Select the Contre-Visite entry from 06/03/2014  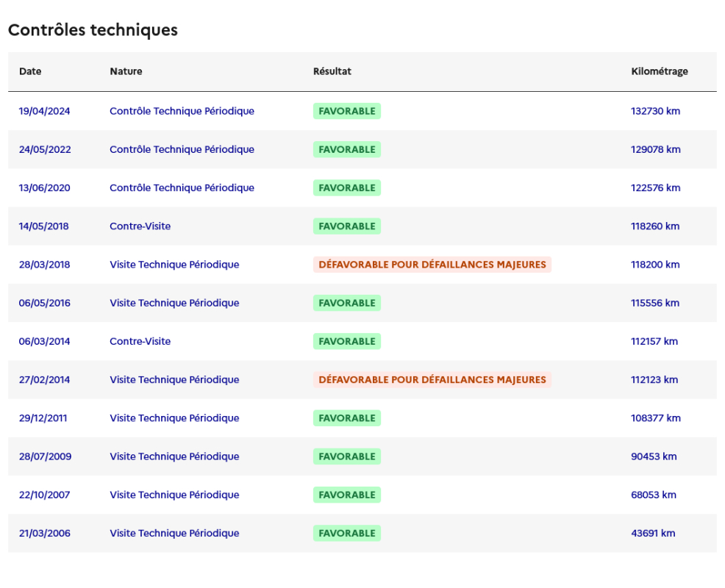140,341
